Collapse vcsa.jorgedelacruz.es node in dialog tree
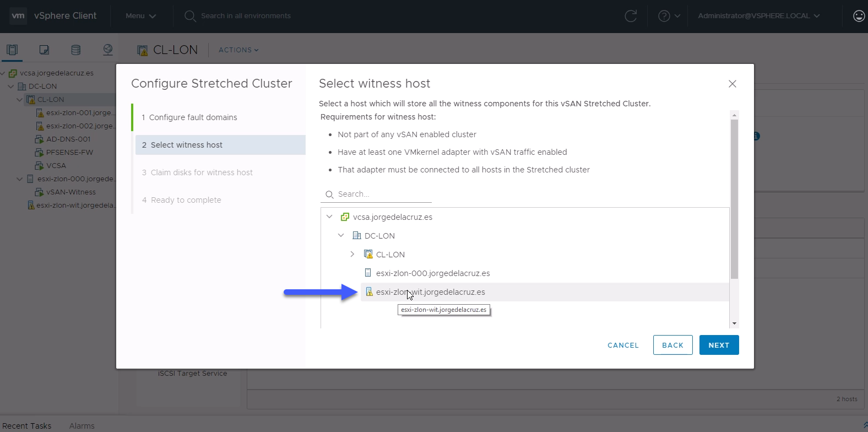Screen dimensions: 868x432 click(329, 217)
